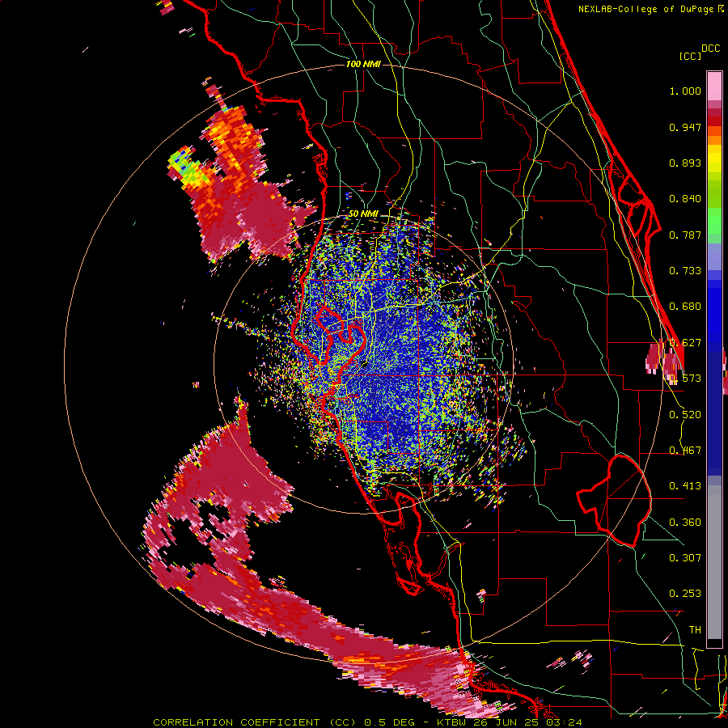Image resolution: width=728 pixels, height=728 pixels.
Task: Select the 0.787 scale value
Action: coord(685,235)
